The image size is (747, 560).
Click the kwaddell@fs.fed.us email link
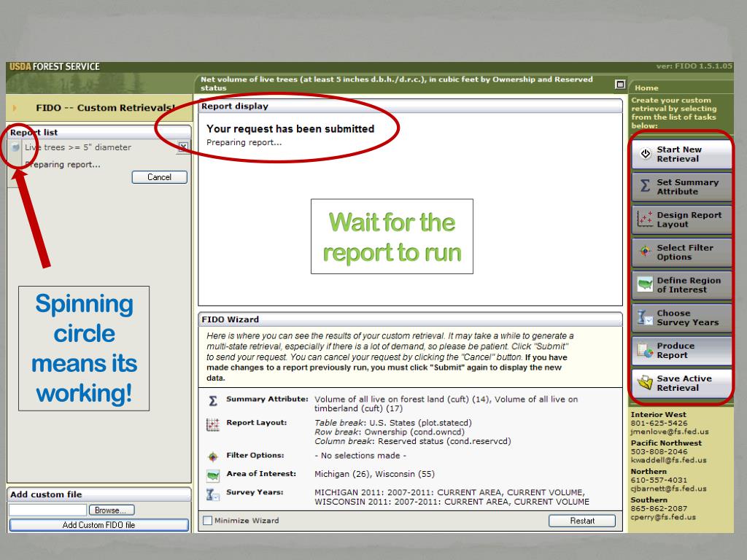click(x=668, y=461)
